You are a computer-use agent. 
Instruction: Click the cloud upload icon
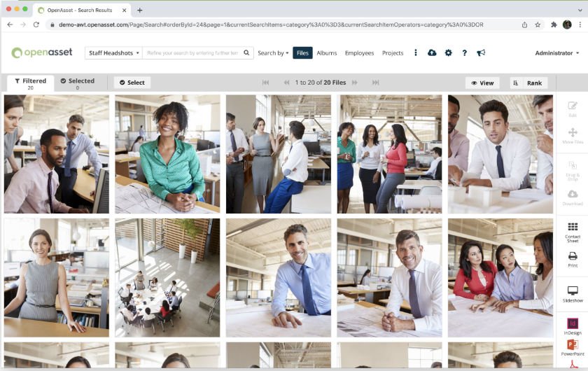coord(432,53)
